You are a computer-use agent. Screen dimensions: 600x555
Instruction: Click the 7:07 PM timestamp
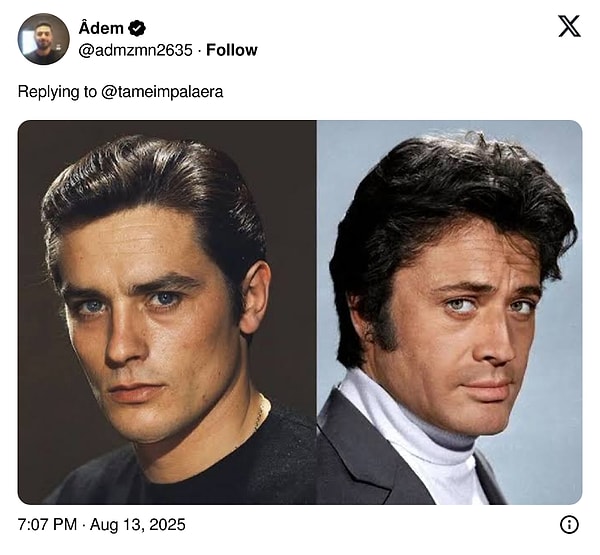pos(47,524)
